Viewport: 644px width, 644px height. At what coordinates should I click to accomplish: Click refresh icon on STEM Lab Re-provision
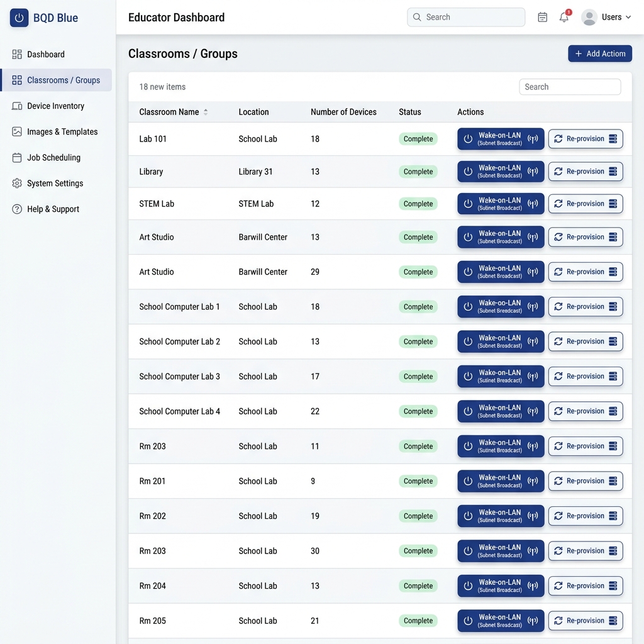[558, 204]
